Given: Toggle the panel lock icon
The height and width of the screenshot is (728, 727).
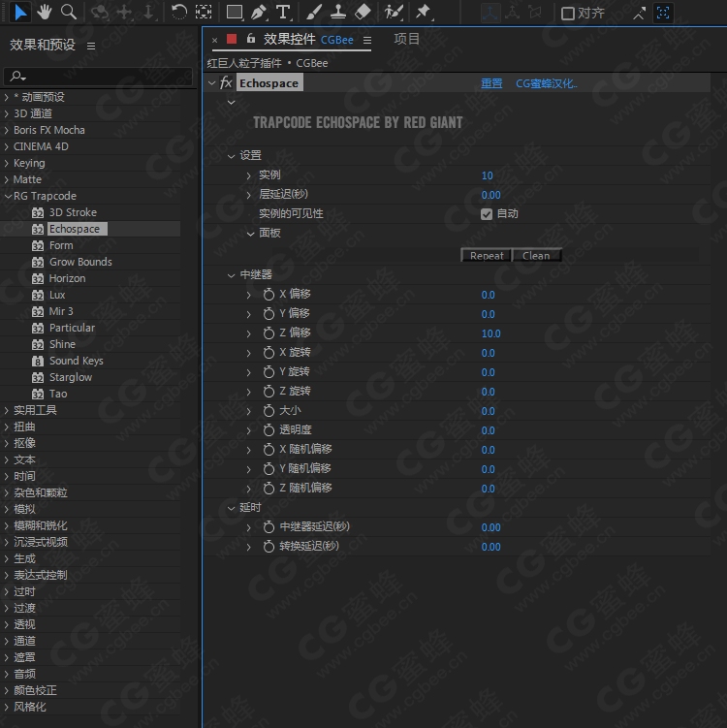Looking at the screenshot, I should (251, 39).
